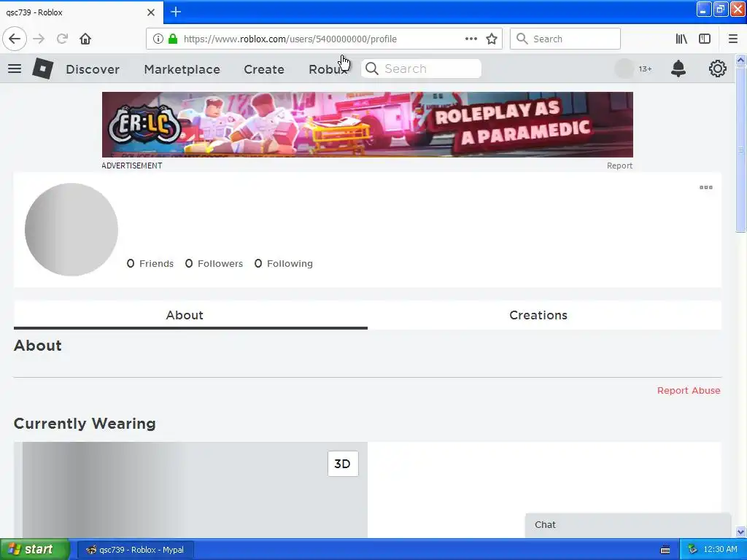Click the network tray icon by the clock
Viewport: 747px width, 560px height.
pyautogui.click(x=692, y=550)
